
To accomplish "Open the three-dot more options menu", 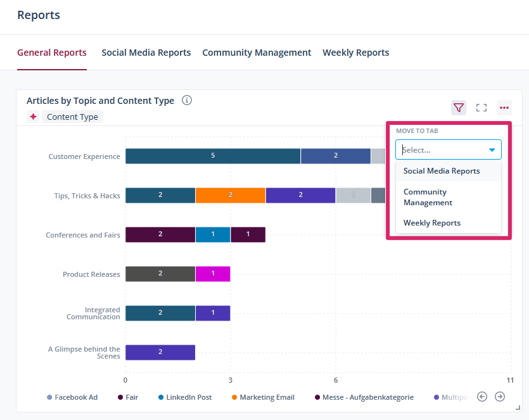I will tap(504, 108).
